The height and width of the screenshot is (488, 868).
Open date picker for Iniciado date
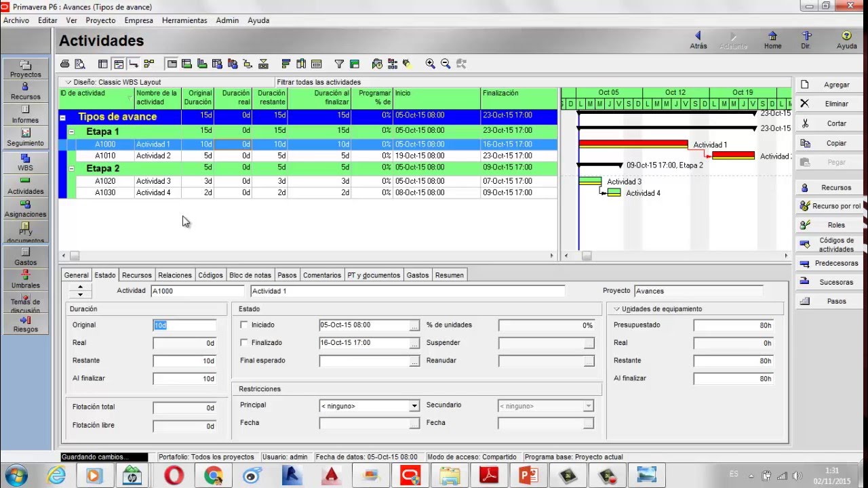point(414,326)
